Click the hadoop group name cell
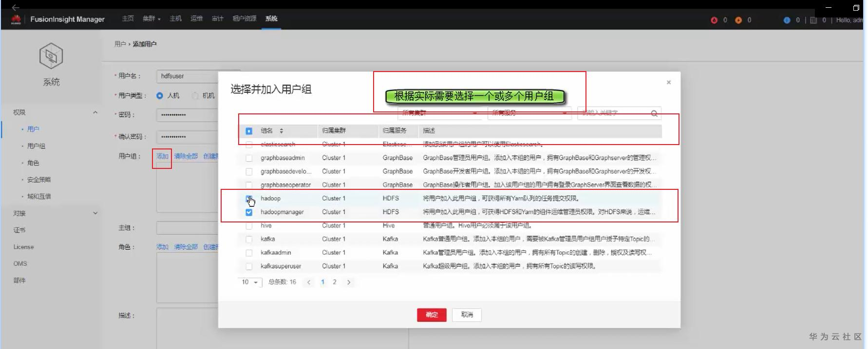The image size is (868, 349). pos(271,199)
